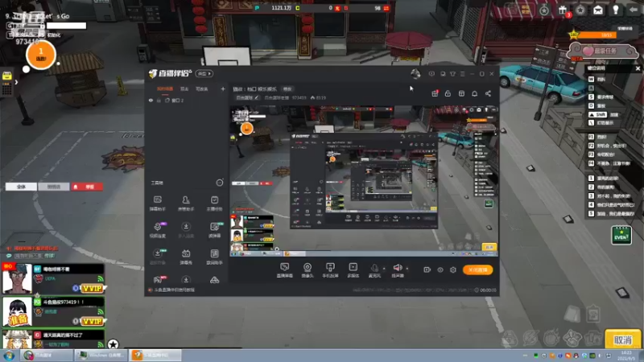Open the video co-streaming microphone tool icon
644x362 pixels.
[x=158, y=227]
